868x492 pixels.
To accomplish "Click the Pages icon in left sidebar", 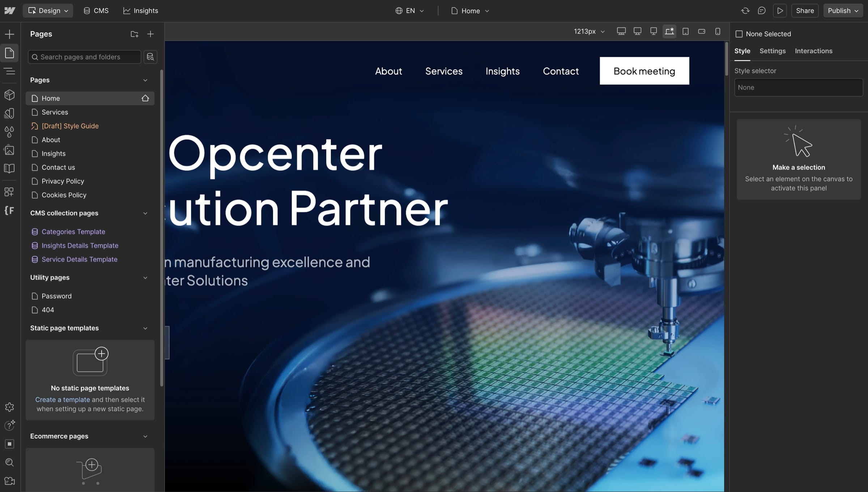I will pyautogui.click(x=9, y=53).
